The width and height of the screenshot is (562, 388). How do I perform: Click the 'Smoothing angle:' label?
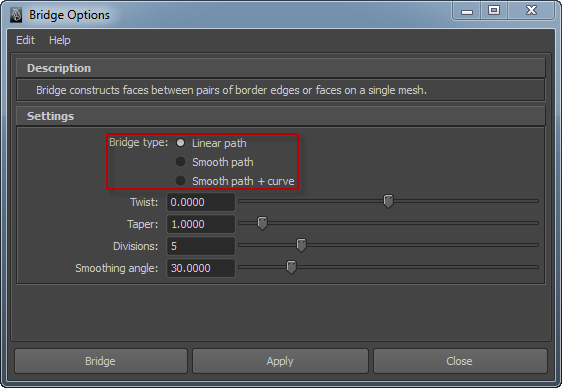point(116,268)
